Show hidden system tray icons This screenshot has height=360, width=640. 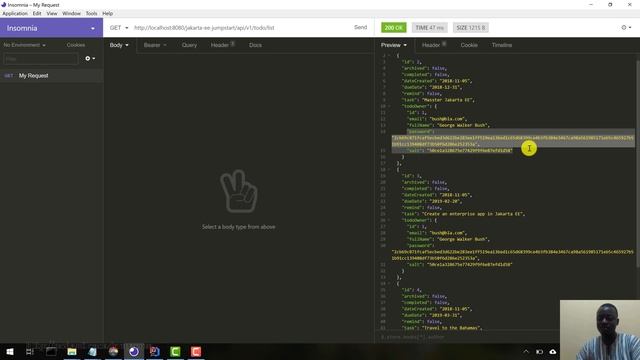click(526, 351)
